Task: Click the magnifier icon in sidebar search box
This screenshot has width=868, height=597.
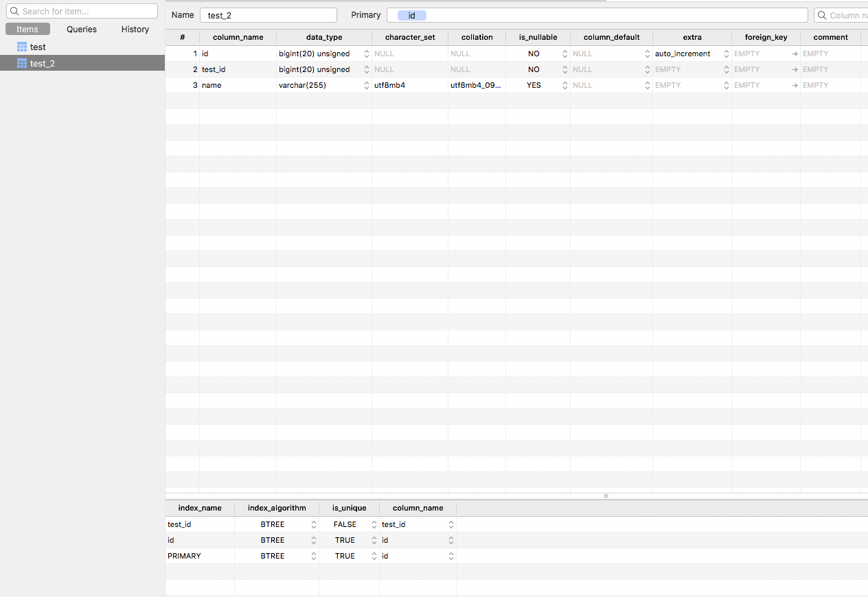Action: 13,11
